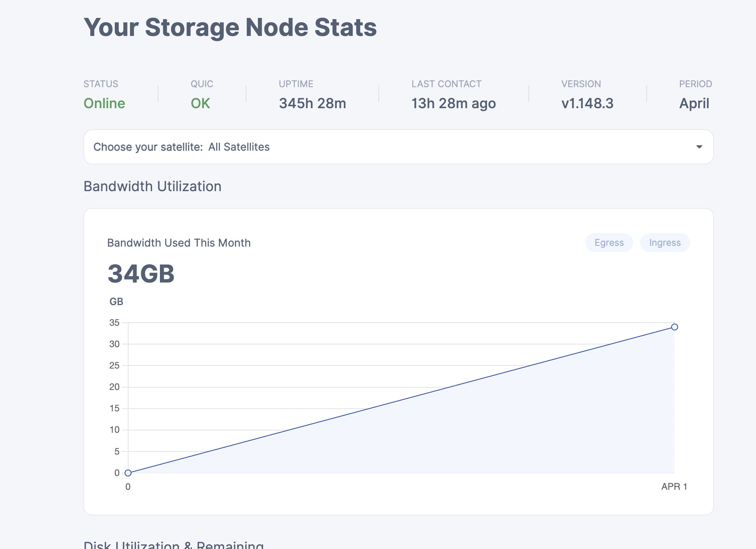Image resolution: width=756 pixels, height=549 pixels.
Task: Toggle the Egress bandwidth filter
Action: coord(609,243)
